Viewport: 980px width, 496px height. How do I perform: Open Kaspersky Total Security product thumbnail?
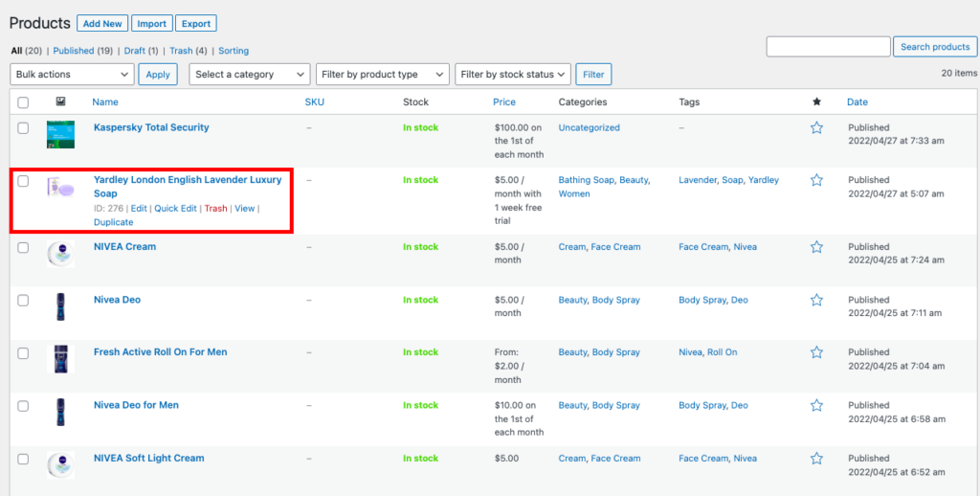60,134
